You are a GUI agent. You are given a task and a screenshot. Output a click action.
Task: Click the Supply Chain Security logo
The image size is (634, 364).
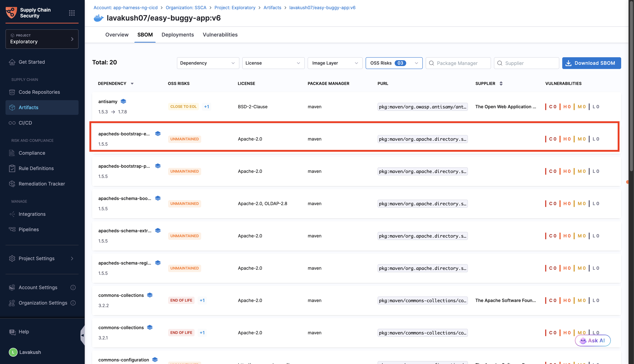(12, 12)
